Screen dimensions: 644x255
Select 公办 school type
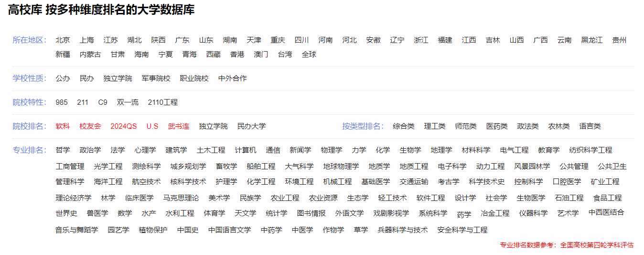63,78
